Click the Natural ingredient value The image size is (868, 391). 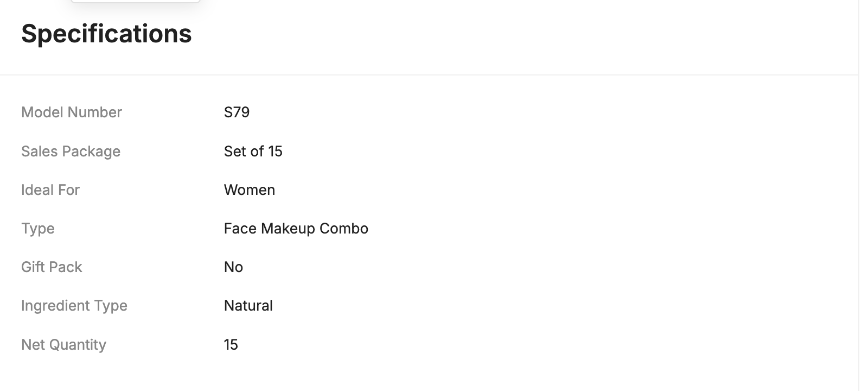coord(248,306)
